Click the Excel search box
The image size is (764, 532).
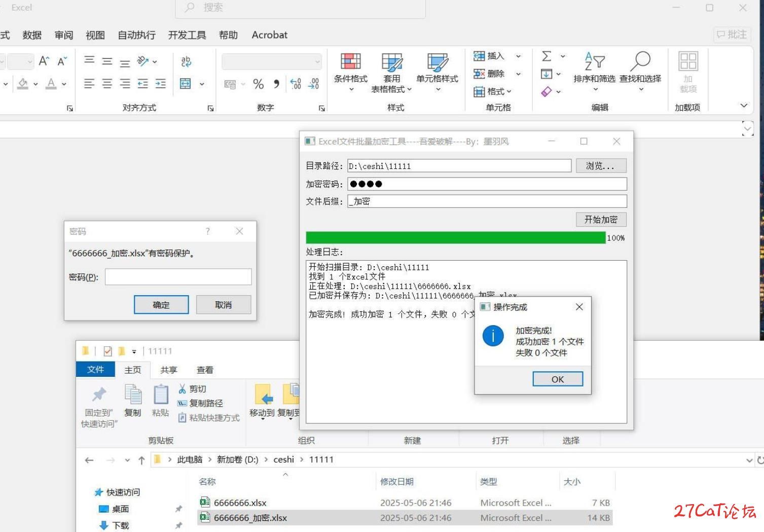[x=300, y=8]
